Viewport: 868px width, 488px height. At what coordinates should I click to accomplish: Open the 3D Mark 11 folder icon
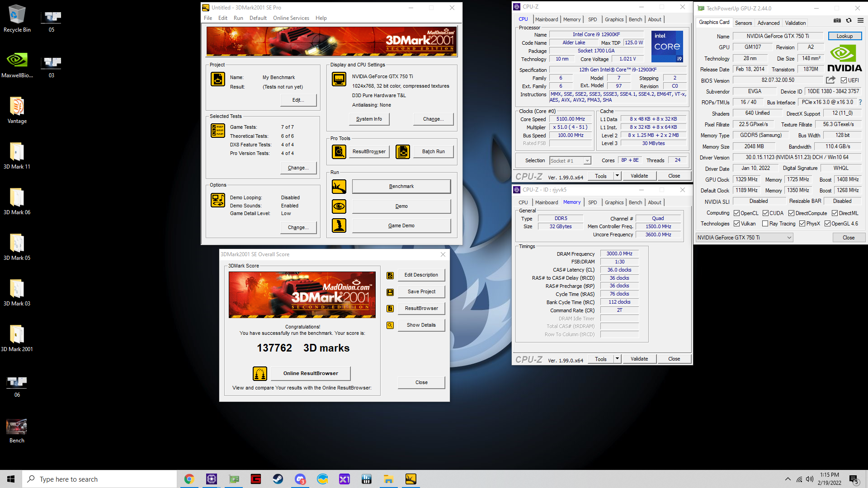click(x=17, y=155)
